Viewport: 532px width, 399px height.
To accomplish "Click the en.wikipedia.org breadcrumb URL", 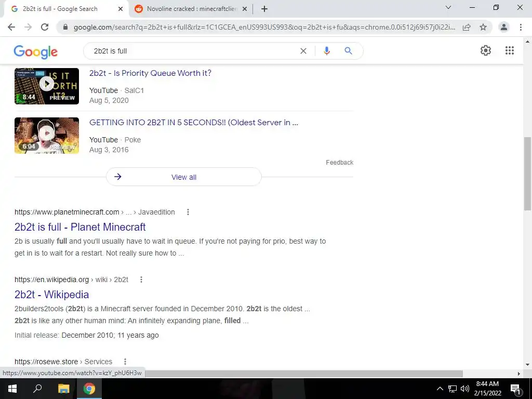I will [x=71, y=280].
